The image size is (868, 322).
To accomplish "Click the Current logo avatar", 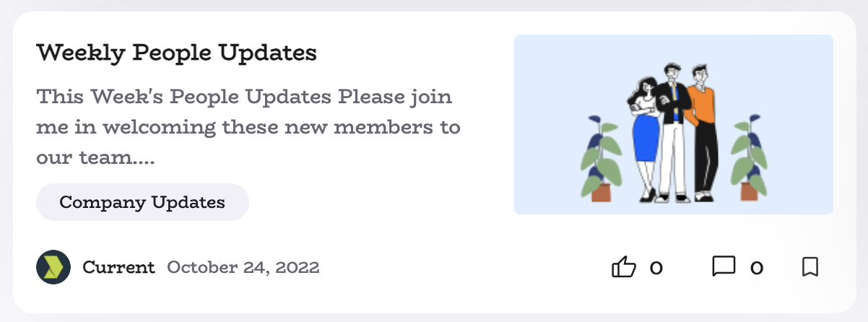I will (53, 267).
